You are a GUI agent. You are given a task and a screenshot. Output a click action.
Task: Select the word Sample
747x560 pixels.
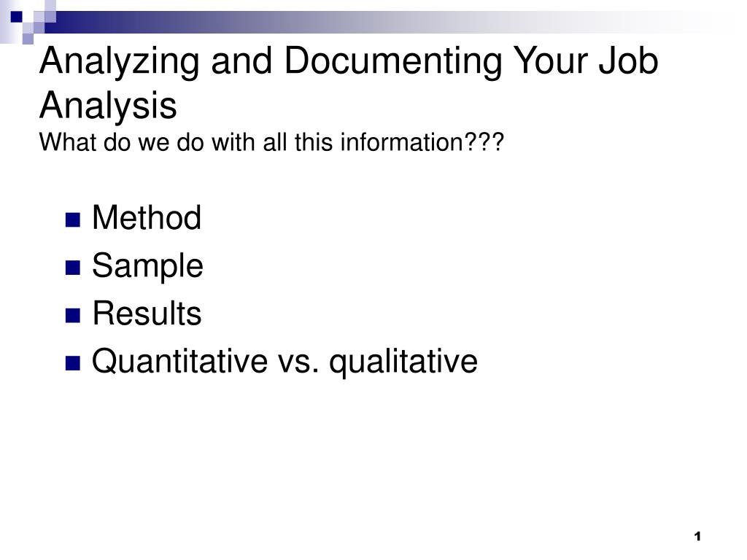[x=147, y=266]
